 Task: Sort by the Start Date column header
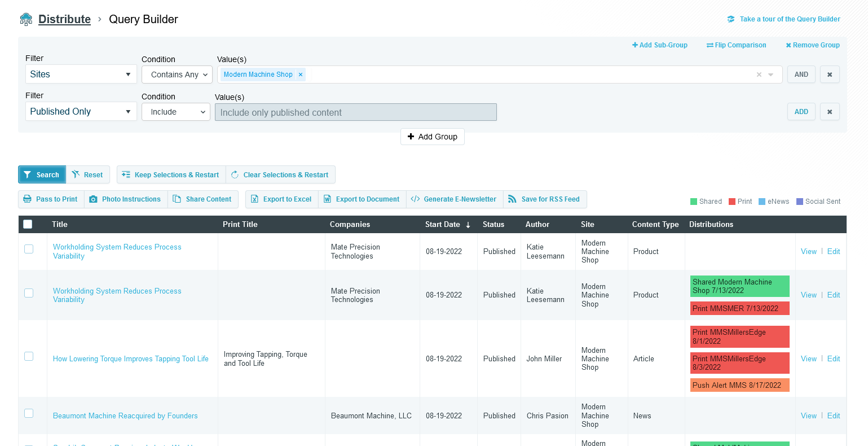(x=443, y=224)
